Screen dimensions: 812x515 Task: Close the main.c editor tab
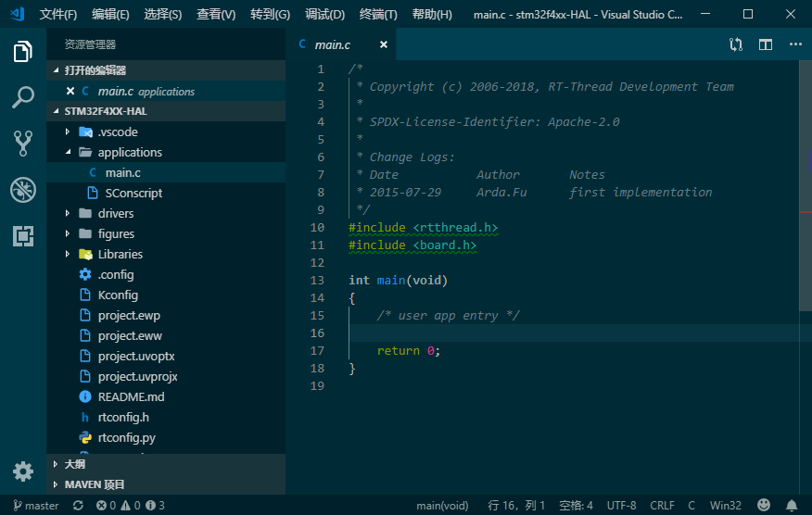click(383, 44)
